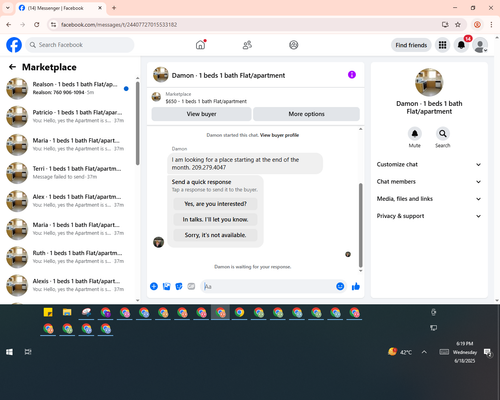This screenshot has width=500, height=400.
Task: Click the Find friends button
Action: point(411,45)
